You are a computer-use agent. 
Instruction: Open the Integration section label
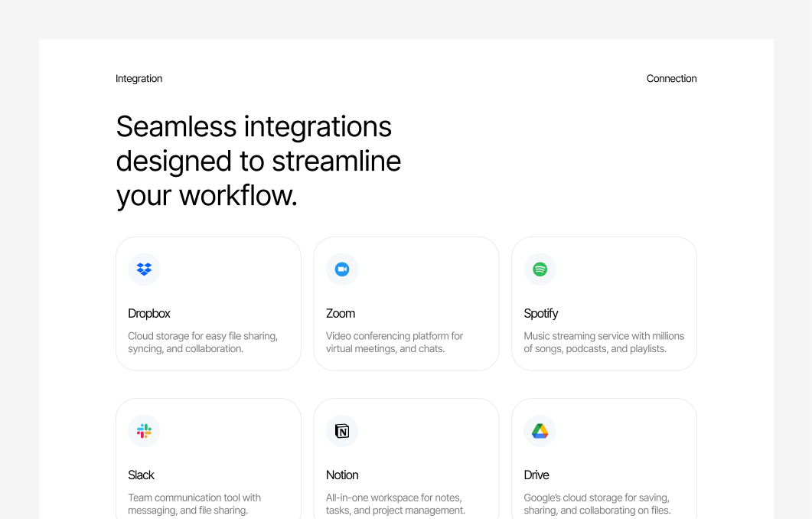click(139, 78)
